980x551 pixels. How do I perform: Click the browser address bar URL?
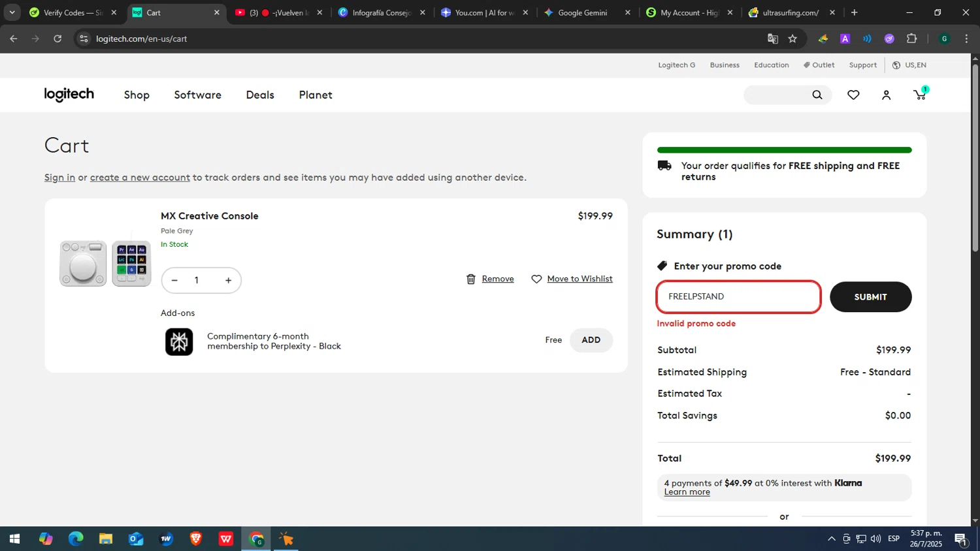(142, 39)
